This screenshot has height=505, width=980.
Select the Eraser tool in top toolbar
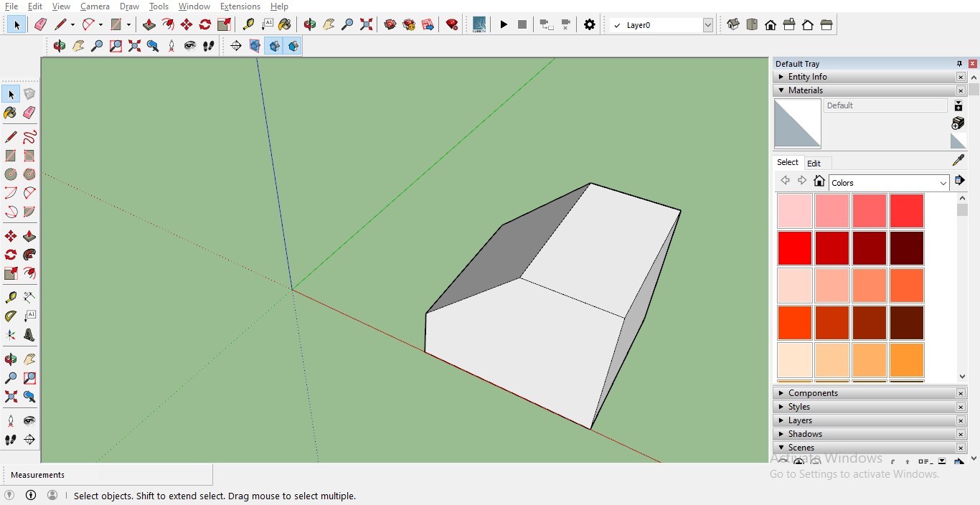pos(40,24)
